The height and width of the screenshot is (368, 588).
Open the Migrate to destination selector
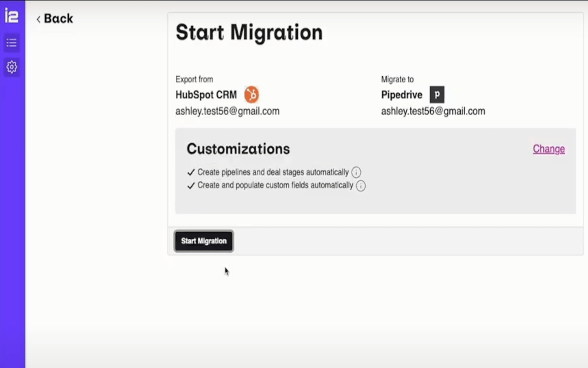401,94
